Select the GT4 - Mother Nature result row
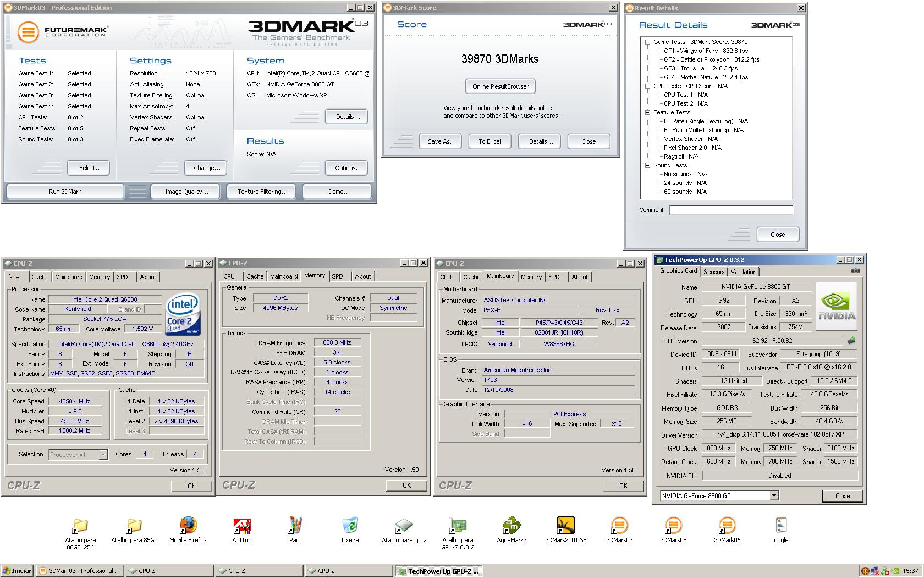Screen dimensions: 924x578 click(x=706, y=77)
